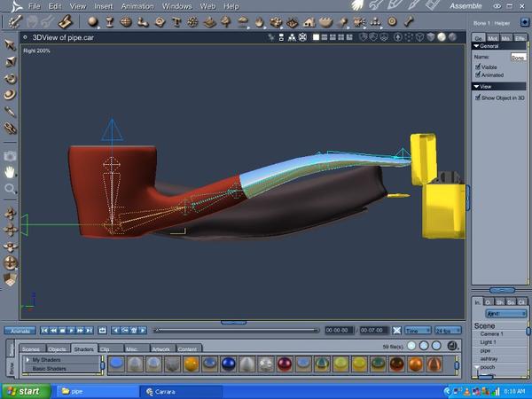This screenshot has height=399, width=532.
Task: Click the Name input field
Action: pyautogui.click(x=519, y=57)
